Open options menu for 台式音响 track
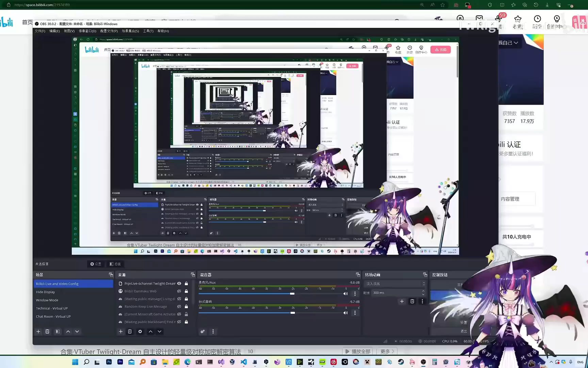This screenshot has height=368, width=588. pos(355,313)
